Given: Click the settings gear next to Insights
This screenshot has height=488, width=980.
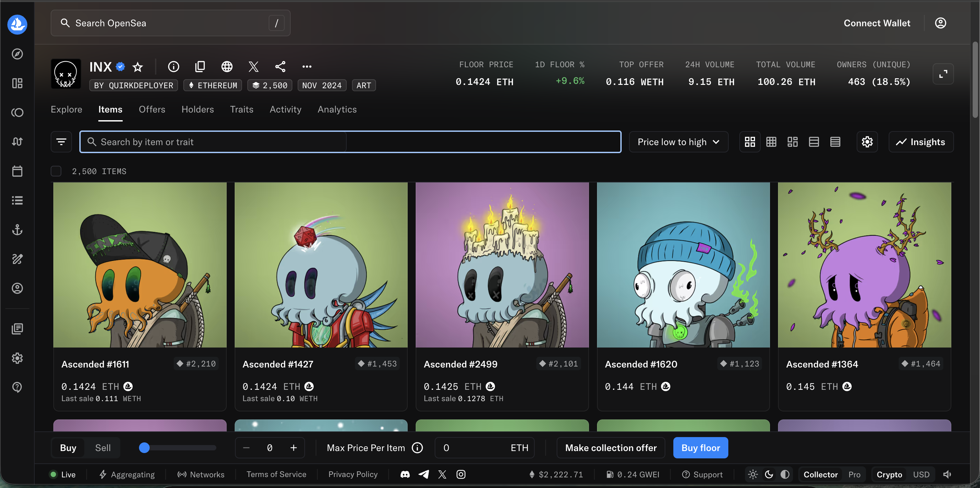Looking at the screenshot, I should pos(867,142).
